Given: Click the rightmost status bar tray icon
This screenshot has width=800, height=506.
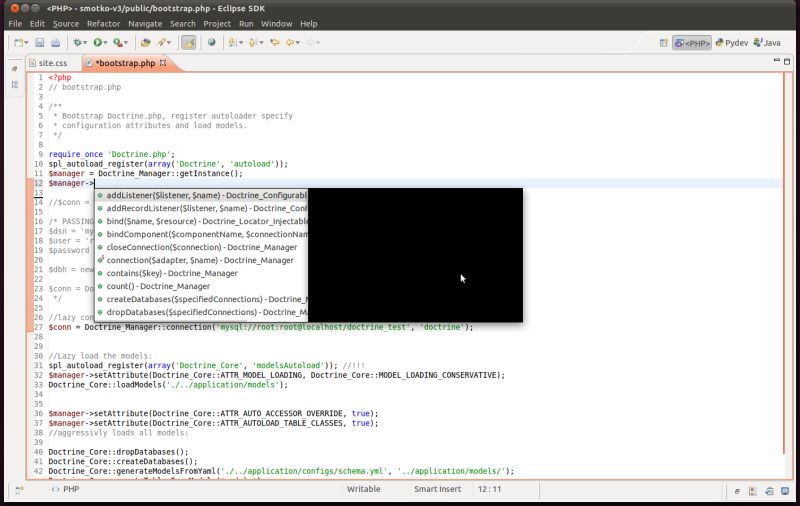Looking at the screenshot, I should 785,491.
